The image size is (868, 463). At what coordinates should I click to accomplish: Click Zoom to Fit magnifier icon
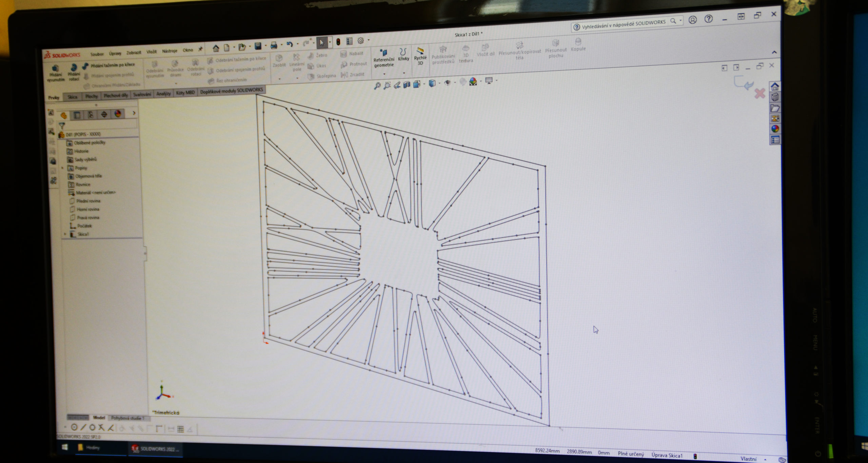[377, 85]
